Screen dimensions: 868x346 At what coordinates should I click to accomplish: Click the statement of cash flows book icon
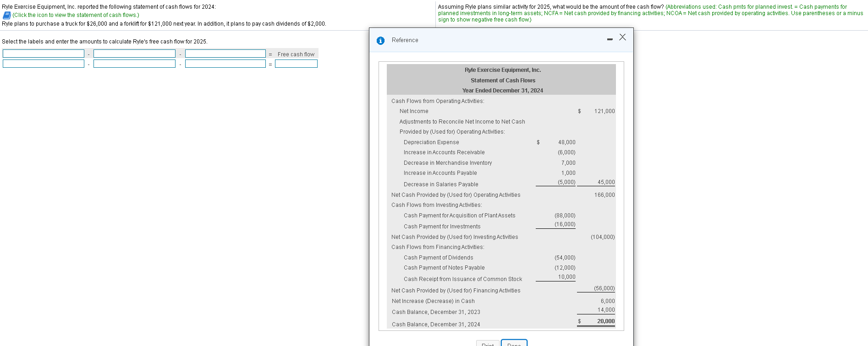tap(6, 15)
